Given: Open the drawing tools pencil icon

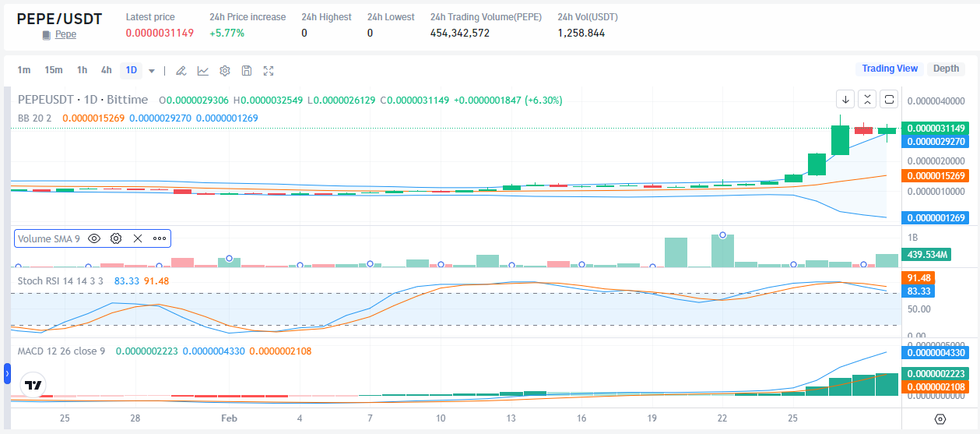Looking at the screenshot, I should [x=181, y=71].
